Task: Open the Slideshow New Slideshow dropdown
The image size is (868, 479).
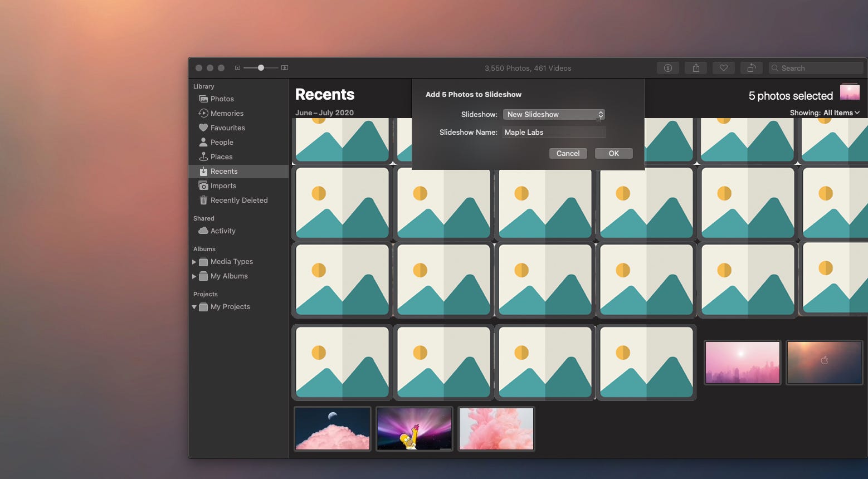Action: tap(554, 114)
